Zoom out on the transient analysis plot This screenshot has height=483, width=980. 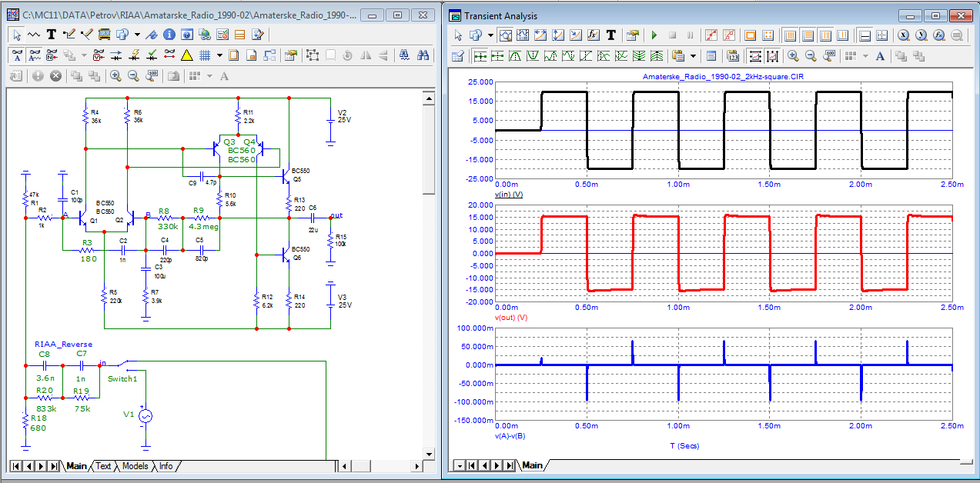click(x=812, y=55)
